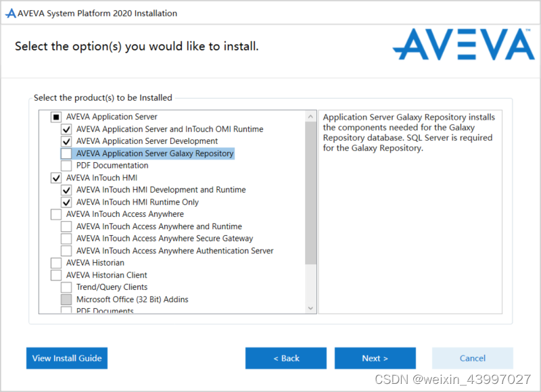Enable AVEVA Application Server Galaxy Repository checkbox
The height and width of the screenshot is (392, 541).
click(x=66, y=153)
